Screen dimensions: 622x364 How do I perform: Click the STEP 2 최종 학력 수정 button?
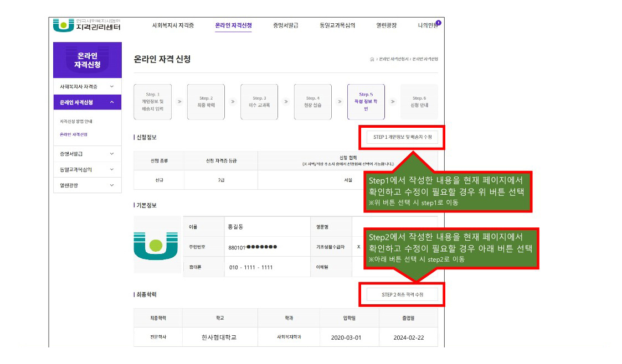[402, 295]
